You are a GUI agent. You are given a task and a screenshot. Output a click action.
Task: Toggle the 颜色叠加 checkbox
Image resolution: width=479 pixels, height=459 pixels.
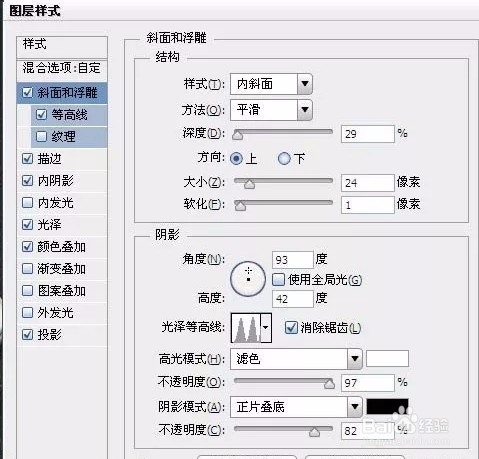(27, 247)
